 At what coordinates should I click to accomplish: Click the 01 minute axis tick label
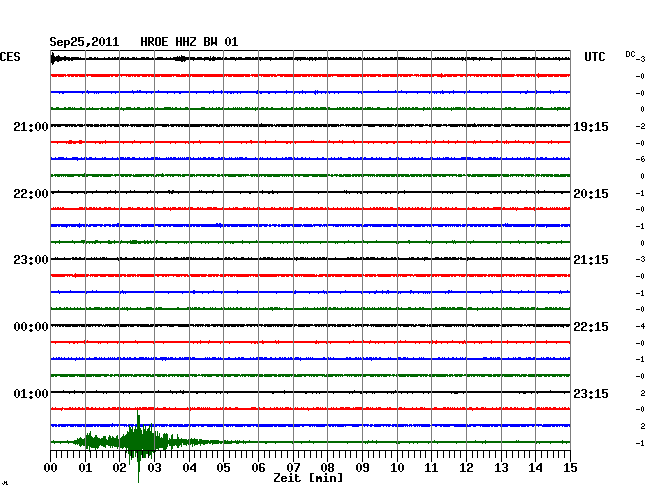tap(85, 467)
